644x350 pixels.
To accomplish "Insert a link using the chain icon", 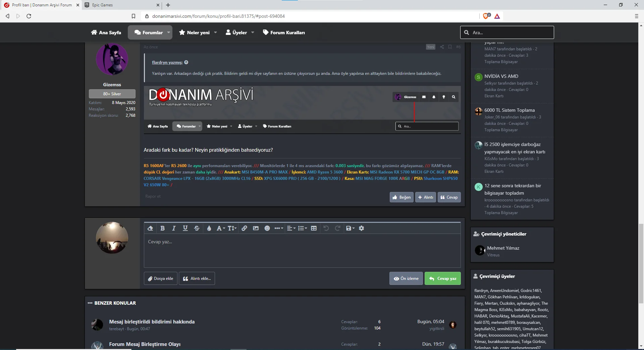I will tap(244, 228).
